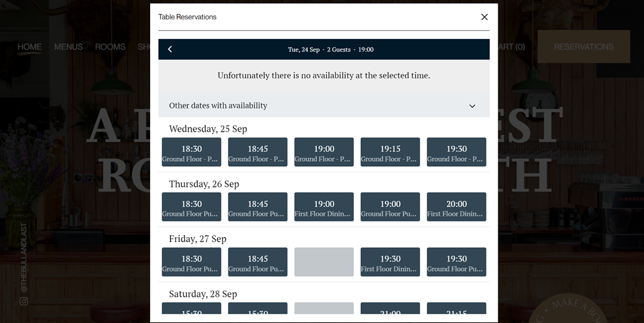Click the Wednesday, 25 Sep heading
This screenshot has height=323, width=644.
click(x=208, y=129)
